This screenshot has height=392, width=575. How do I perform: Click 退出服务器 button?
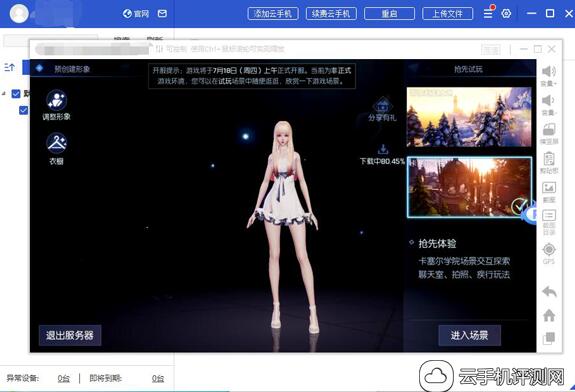click(x=70, y=335)
